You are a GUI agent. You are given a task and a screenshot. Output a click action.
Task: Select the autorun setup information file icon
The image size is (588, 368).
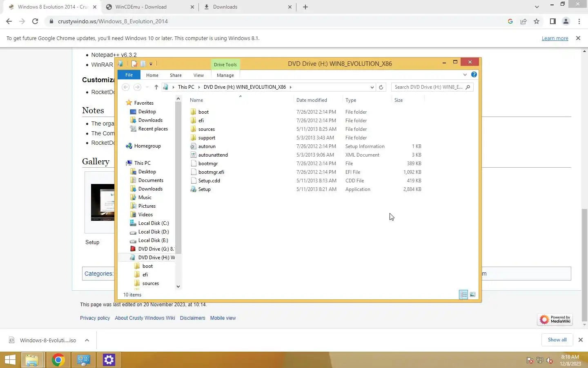(x=194, y=146)
